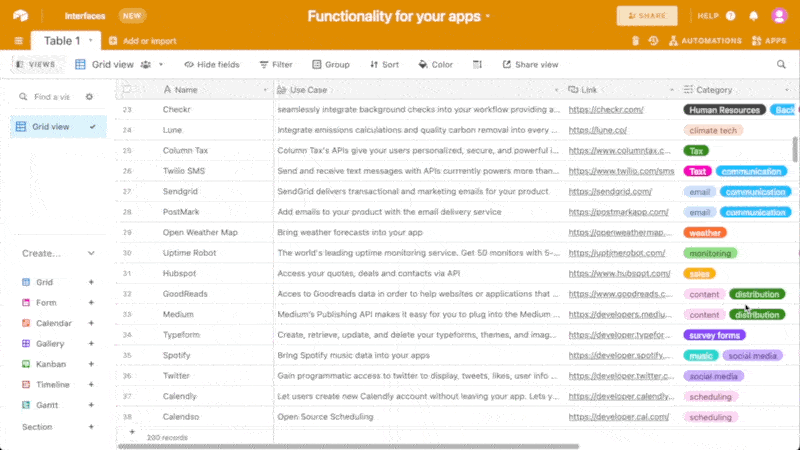Screen dimensions: 800x450
Task: Open Table 1 tab dropdown arrow
Action: click(x=91, y=40)
